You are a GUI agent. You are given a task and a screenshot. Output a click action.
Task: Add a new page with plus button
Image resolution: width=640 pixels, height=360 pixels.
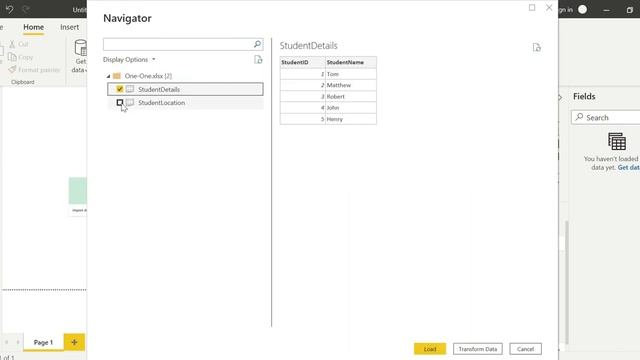(x=74, y=342)
